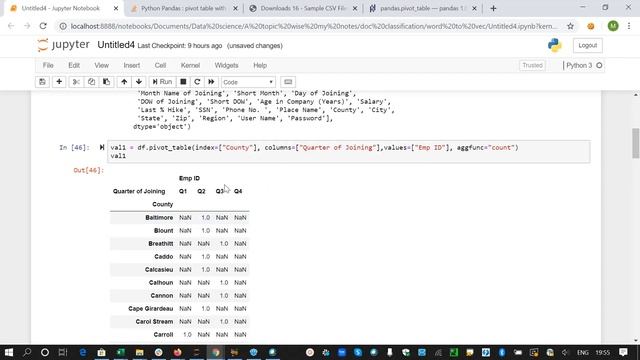Open the Widgets menu
Image resolution: width=640 pixels, height=360 pixels.
226,65
